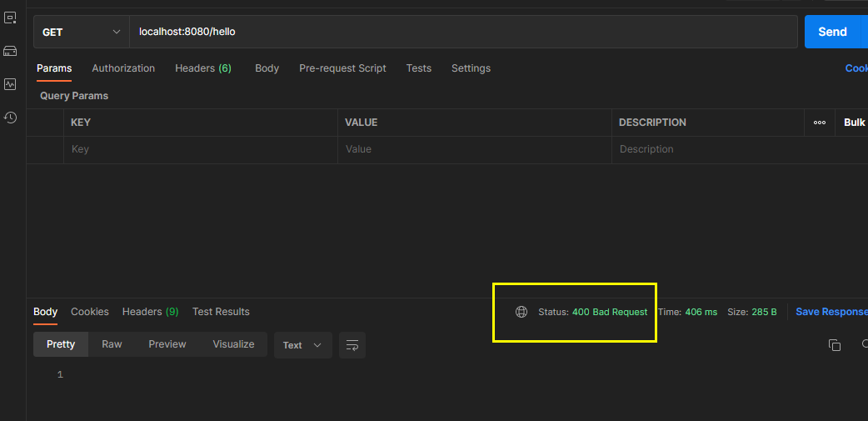The width and height of the screenshot is (868, 421).
Task: Click the Bulk edit link
Action: coord(856,123)
